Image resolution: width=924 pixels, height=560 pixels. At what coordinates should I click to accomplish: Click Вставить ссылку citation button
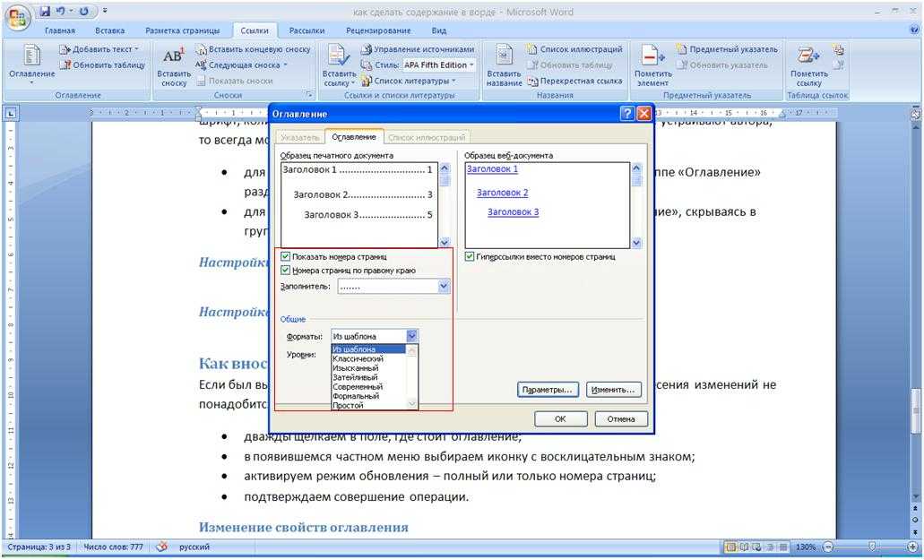tap(339, 66)
